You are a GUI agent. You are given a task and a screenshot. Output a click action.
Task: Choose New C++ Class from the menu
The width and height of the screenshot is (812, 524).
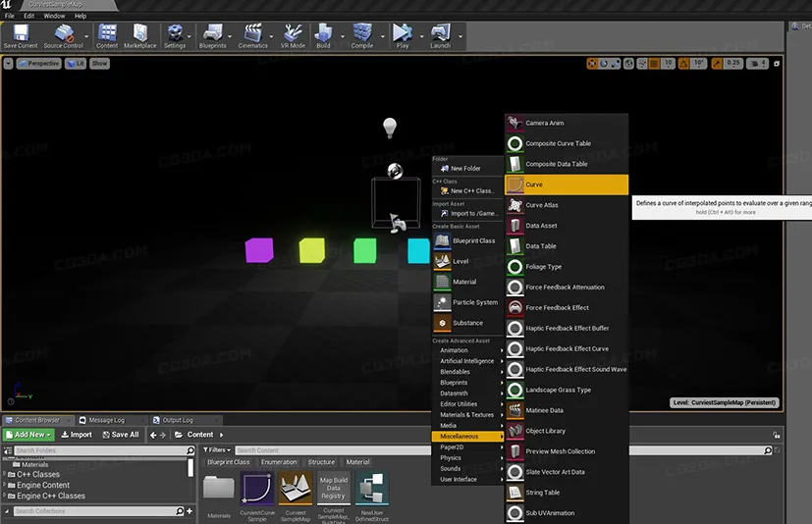point(467,191)
